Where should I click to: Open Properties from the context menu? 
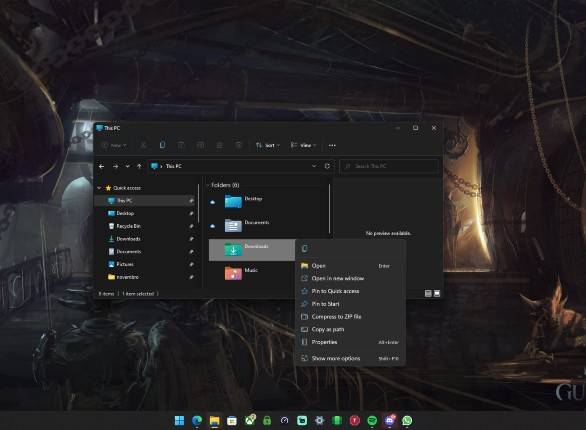(351, 342)
